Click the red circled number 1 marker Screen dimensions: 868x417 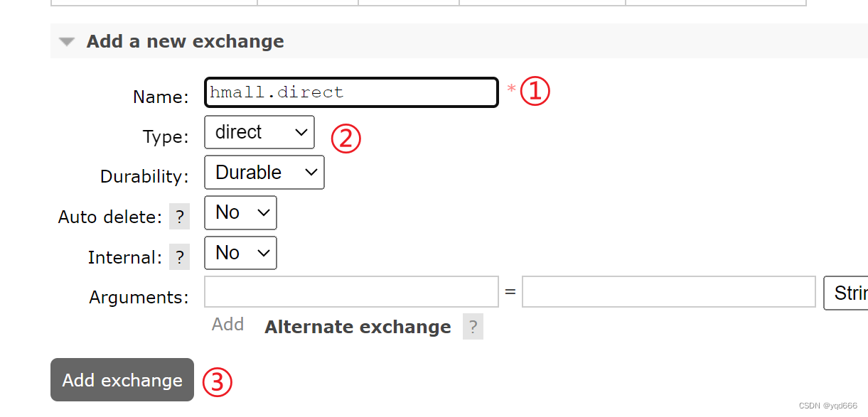535,92
